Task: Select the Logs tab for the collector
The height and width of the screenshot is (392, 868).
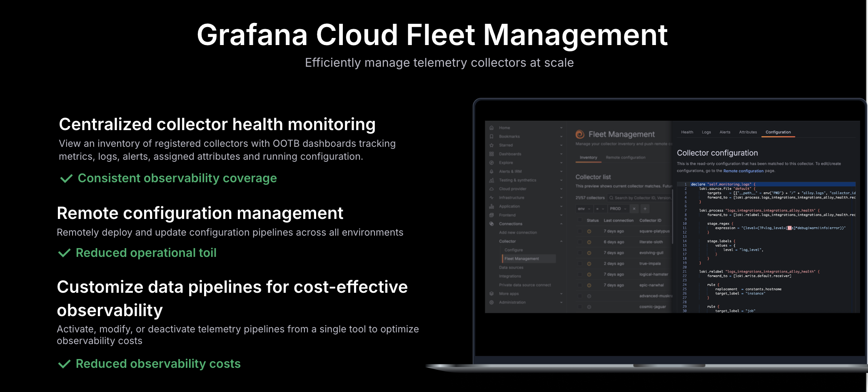Action: pyautogui.click(x=706, y=132)
